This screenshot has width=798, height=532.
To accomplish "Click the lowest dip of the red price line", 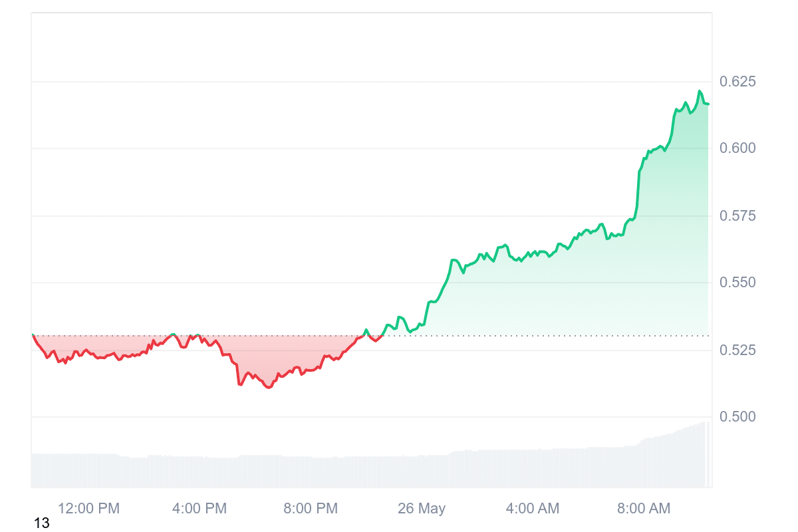I will 268,387.
